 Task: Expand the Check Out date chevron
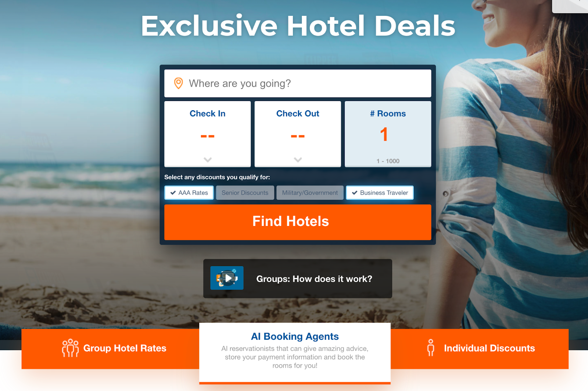pyautogui.click(x=298, y=160)
